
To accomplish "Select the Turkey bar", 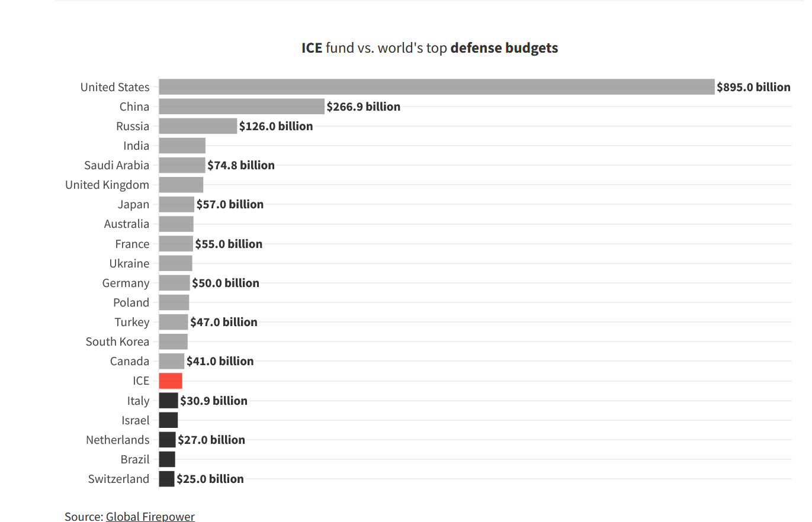I will tap(174, 322).
